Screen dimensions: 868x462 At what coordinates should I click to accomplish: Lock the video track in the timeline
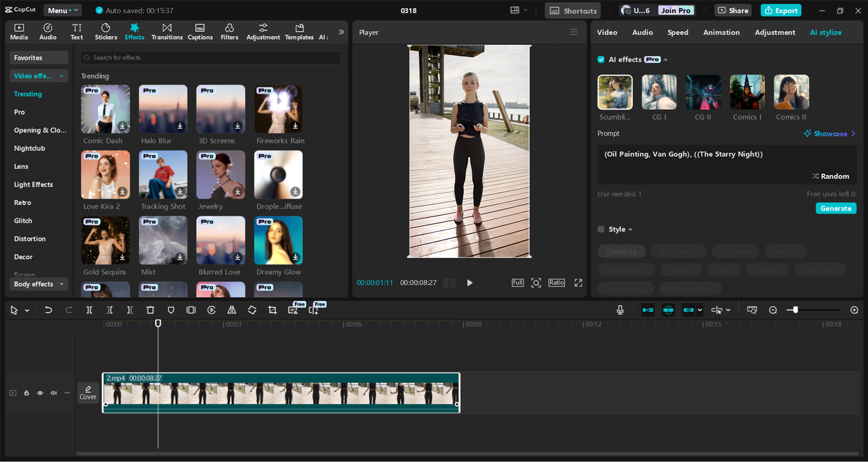(26, 393)
